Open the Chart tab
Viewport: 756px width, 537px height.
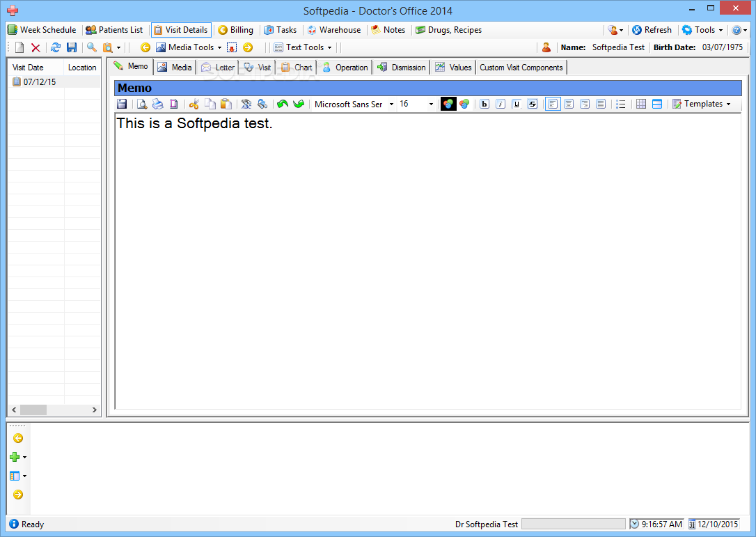pos(297,68)
